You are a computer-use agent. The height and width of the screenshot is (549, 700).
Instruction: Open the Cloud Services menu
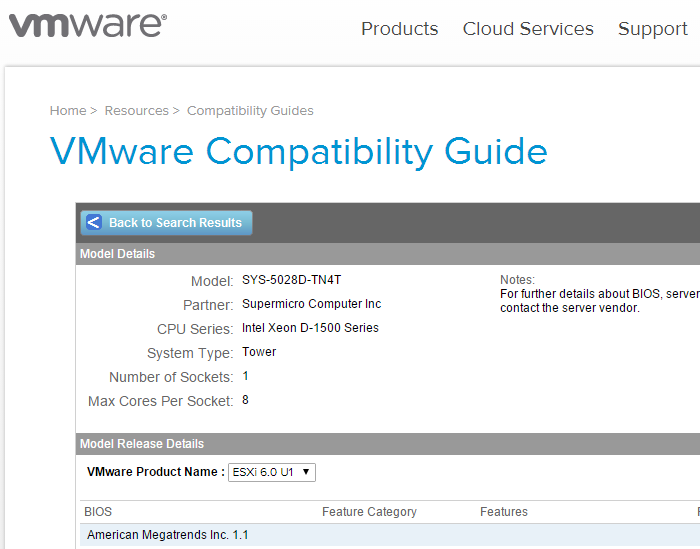(528, 29)
